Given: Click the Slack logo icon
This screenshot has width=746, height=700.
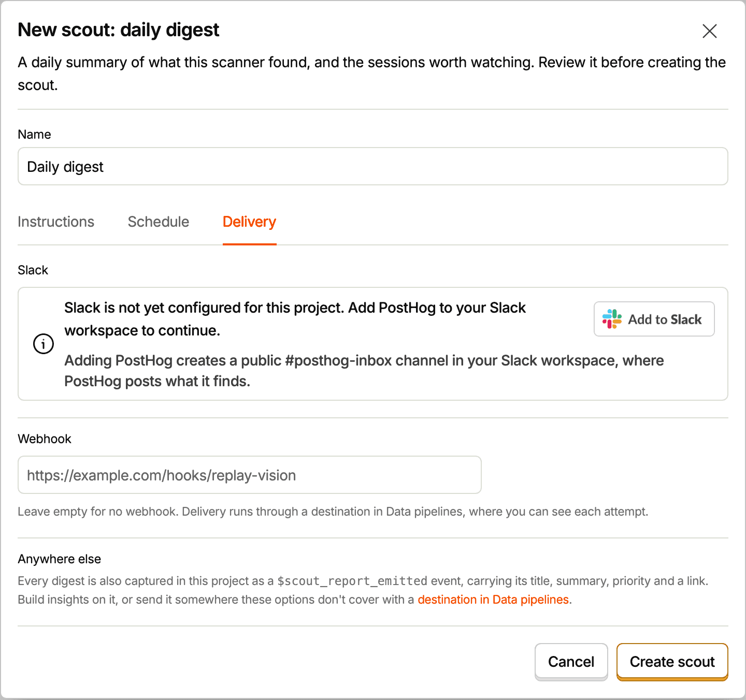Looking at the screenshot, I should [x=612, y=319].
